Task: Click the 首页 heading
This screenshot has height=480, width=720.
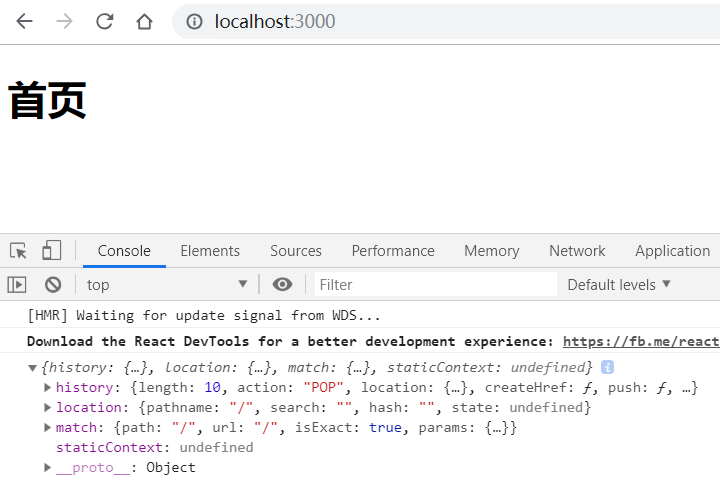Action: point(47,100)
